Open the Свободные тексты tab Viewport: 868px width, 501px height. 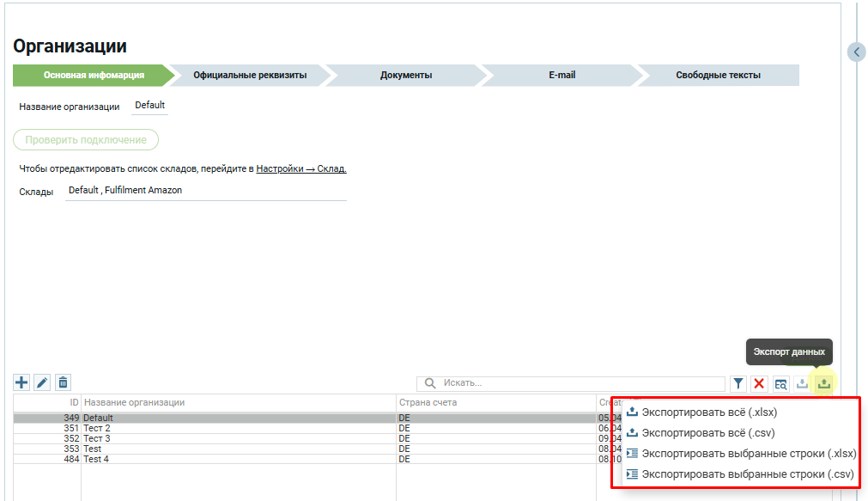click(x=718, y=75)
